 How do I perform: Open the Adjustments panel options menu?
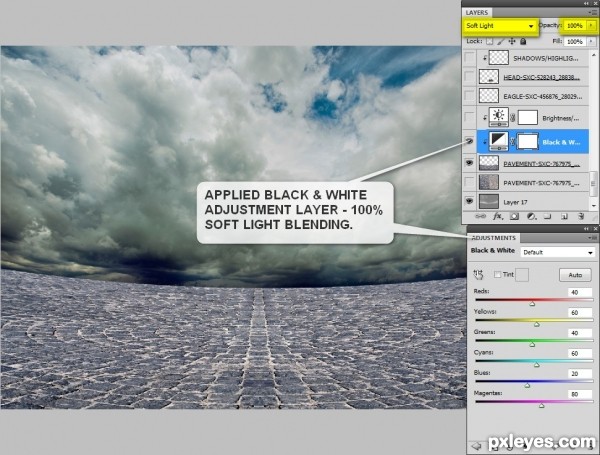[x=593, y=238]
